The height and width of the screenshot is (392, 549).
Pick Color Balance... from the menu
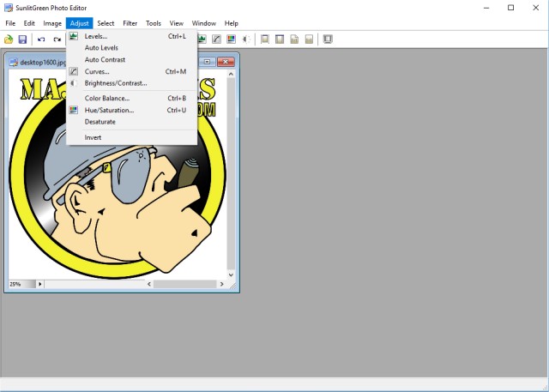coord(106,99)
